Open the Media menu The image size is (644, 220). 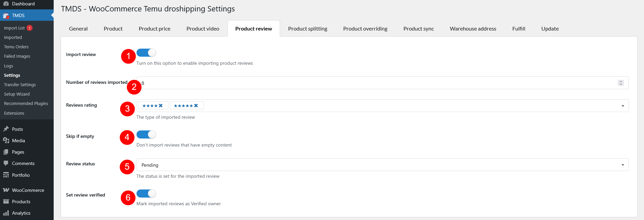pos(27,141)
